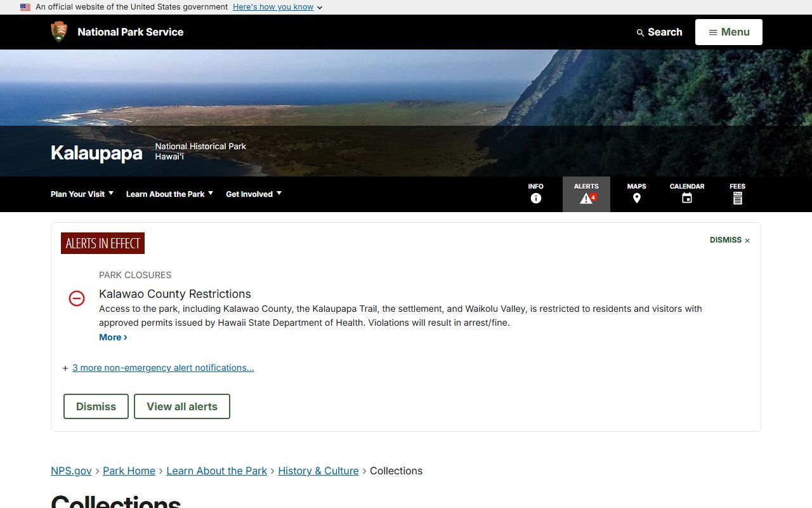Expand Learn About the Park dropdown
812x508 pixels.
(170, 194)
